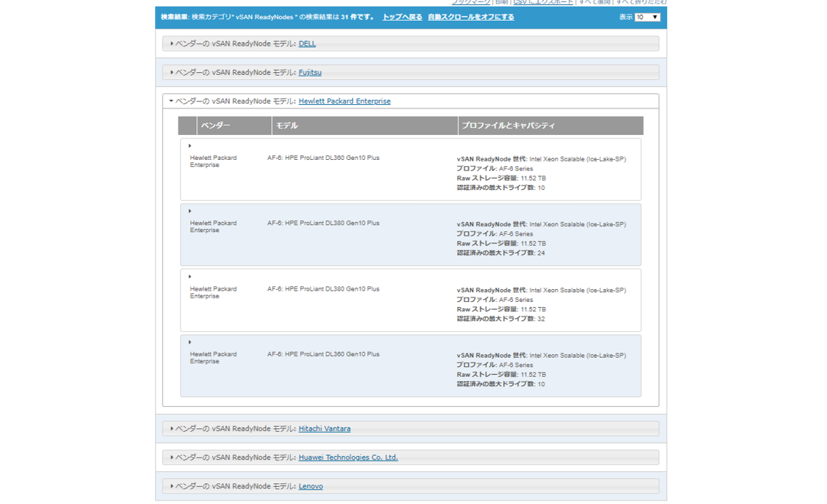The height and width of the screenshot is (504, 827).
Task: Expand the Lenovo vendor section arrow
Action: (171, 486)
